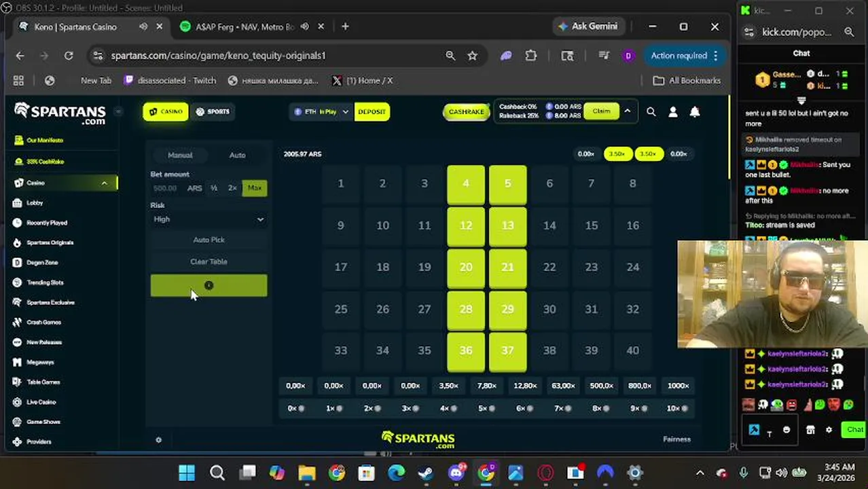Click the green bet button
Screen dimensions: 868x489
click(209, 286)
